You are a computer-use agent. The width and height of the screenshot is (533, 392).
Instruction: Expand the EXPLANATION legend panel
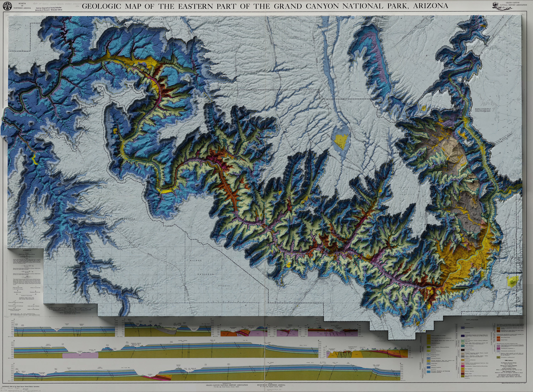(x=472, y=320)
